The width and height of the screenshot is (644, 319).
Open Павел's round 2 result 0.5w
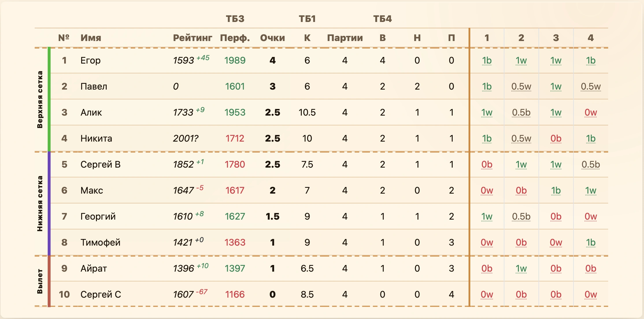521,86
